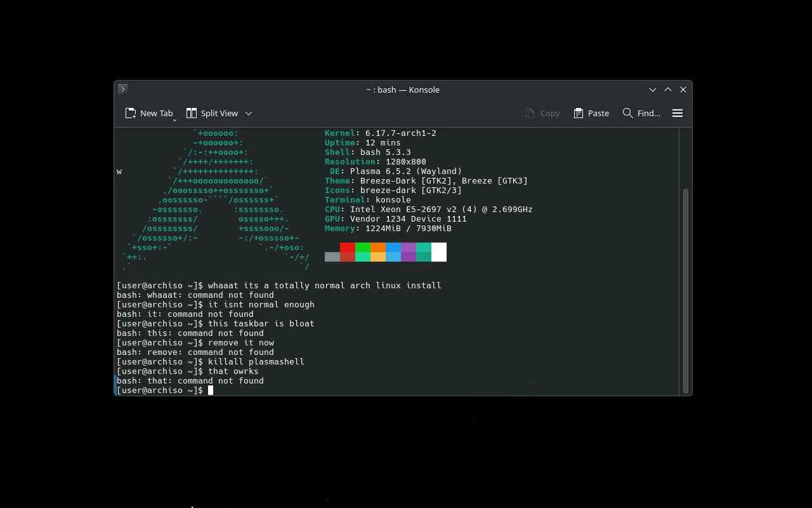Click the "Terminal: konsole" line
Image resolution: width=812 pixels, height=508 pixels.
[x=368, y=200]
